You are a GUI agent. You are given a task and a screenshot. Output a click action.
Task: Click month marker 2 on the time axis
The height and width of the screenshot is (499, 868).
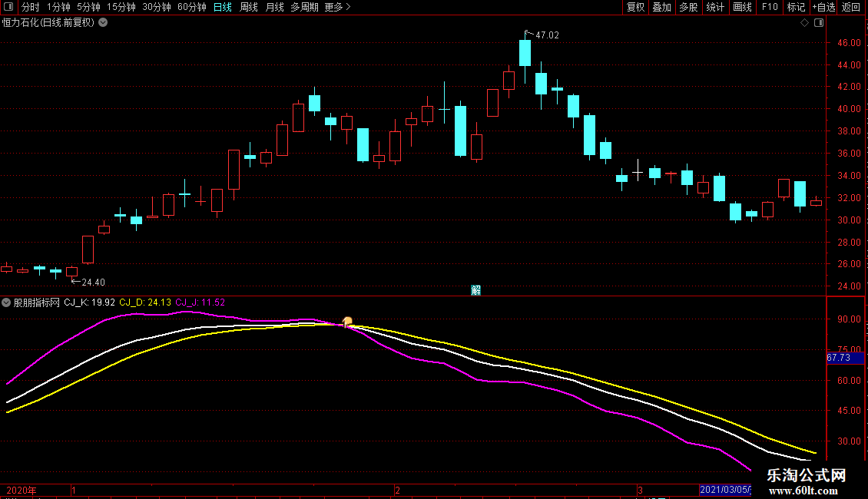pyautogui.click(x=397, y=490)
